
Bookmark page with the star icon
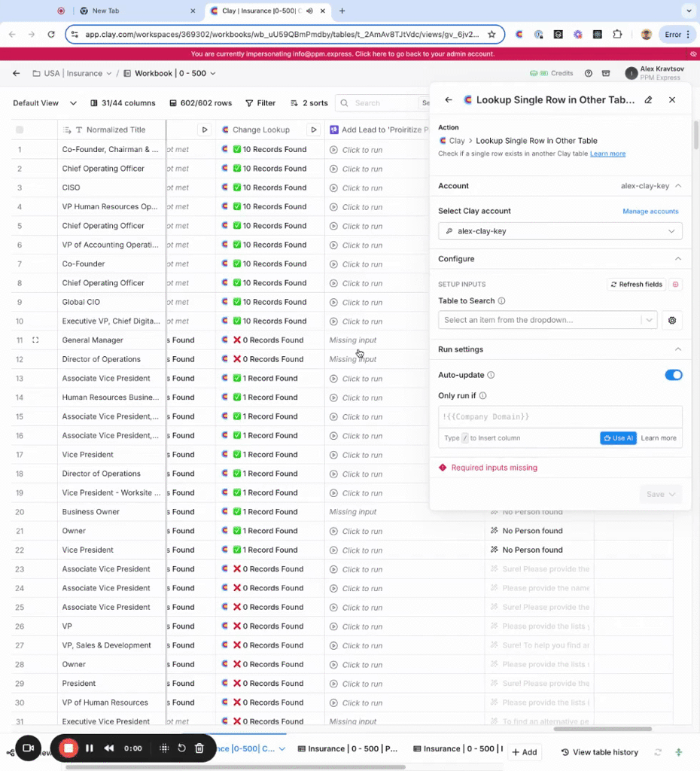(492, 34)
